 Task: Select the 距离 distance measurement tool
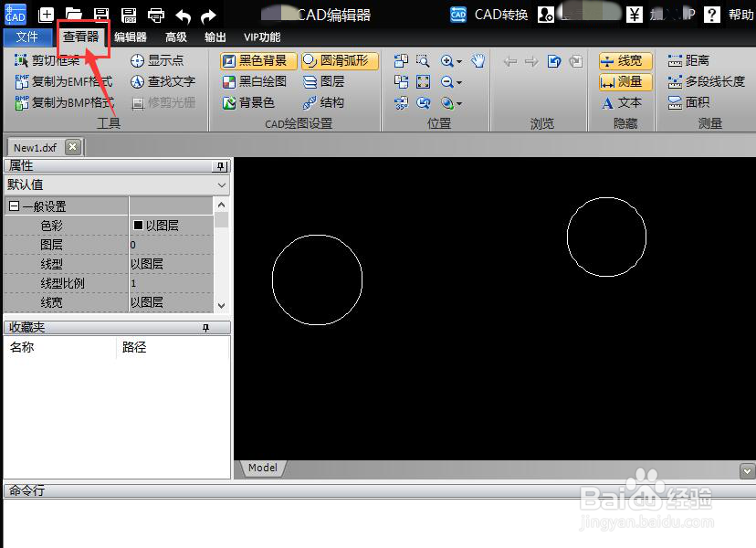tap(688, 60)
